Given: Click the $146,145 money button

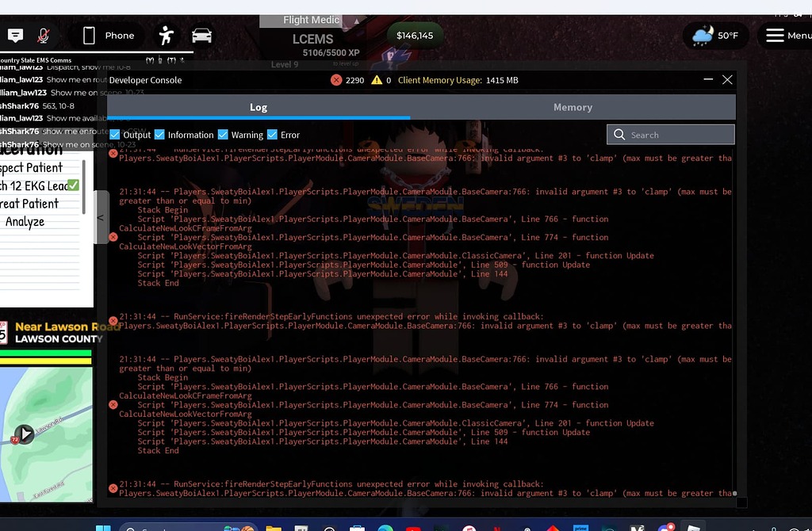Looking at the screenshot, I should 415,35.
